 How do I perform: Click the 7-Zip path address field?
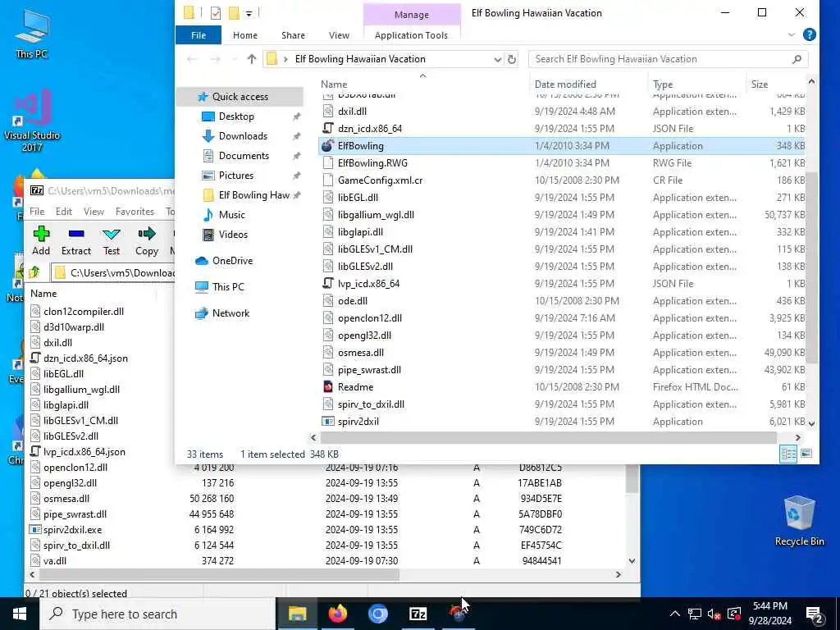tap(112, 272)
